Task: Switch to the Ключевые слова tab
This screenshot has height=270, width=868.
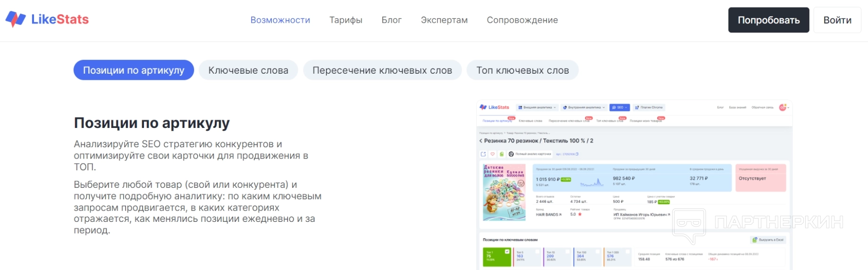Action: tap(248, 70)
